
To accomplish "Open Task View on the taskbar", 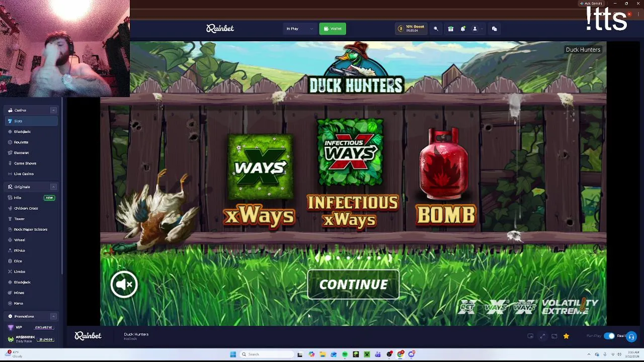I will click(300, 354).
